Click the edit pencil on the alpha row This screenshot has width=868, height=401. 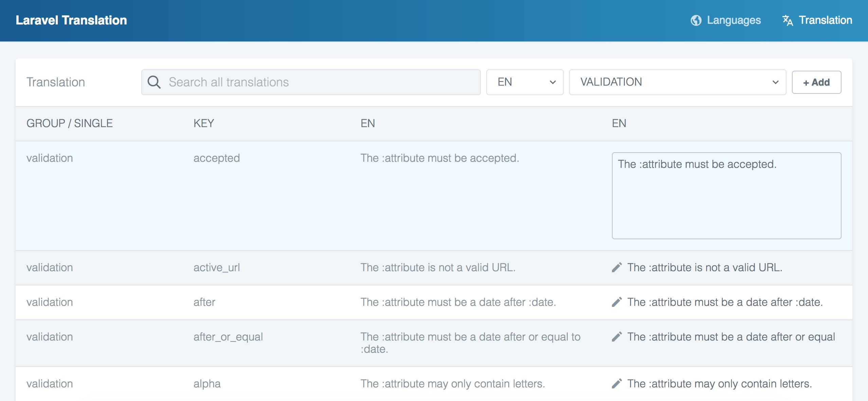click(x=616, y=383)
